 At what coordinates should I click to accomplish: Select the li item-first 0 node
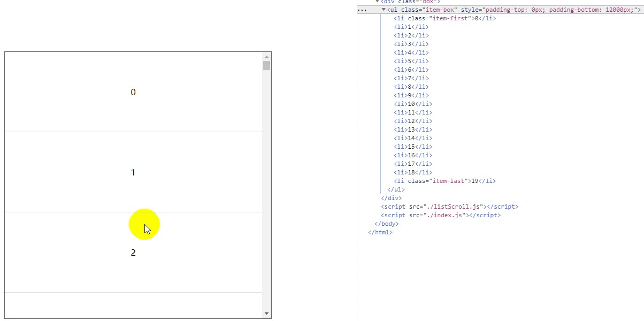(x=444, y=18)
